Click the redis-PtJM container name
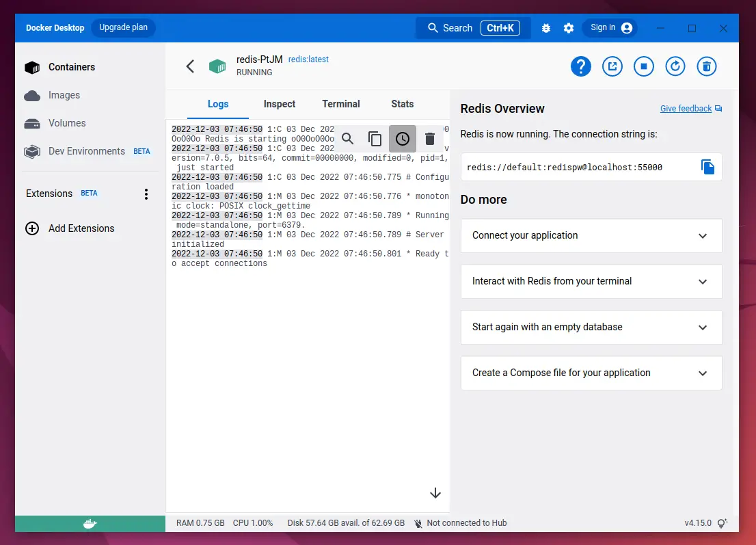Image resolution: width=756 pixels, height=545 pixels. click(259, 59)
